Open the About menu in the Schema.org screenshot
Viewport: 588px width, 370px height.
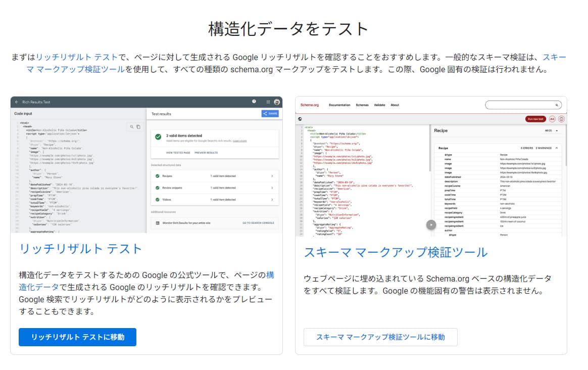[395, 105]
